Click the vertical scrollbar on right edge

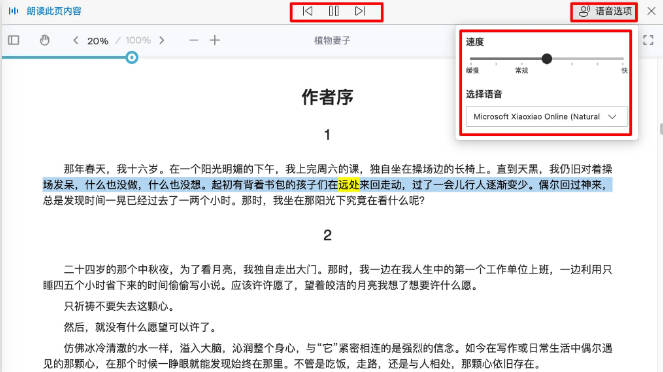[x=661, y=129]
